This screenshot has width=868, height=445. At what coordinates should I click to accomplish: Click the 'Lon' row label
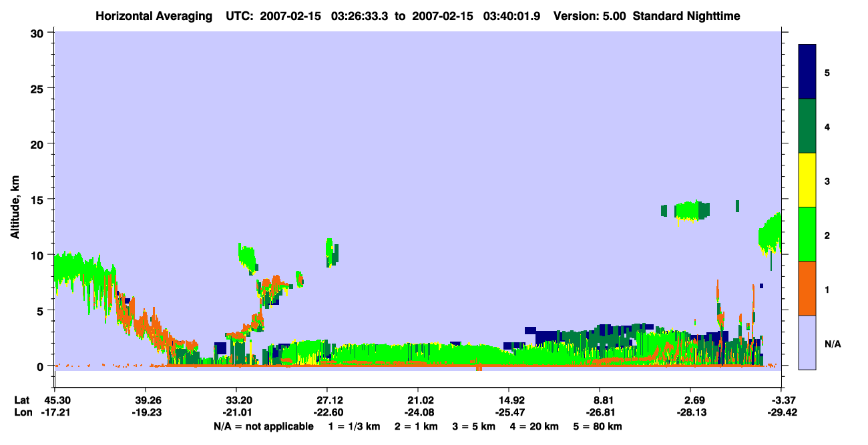[23, 412]
